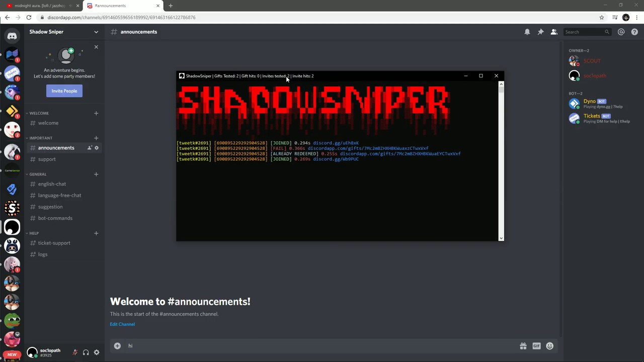Click the browser address bar URL
644x362 pixels.
coord(121,18)
